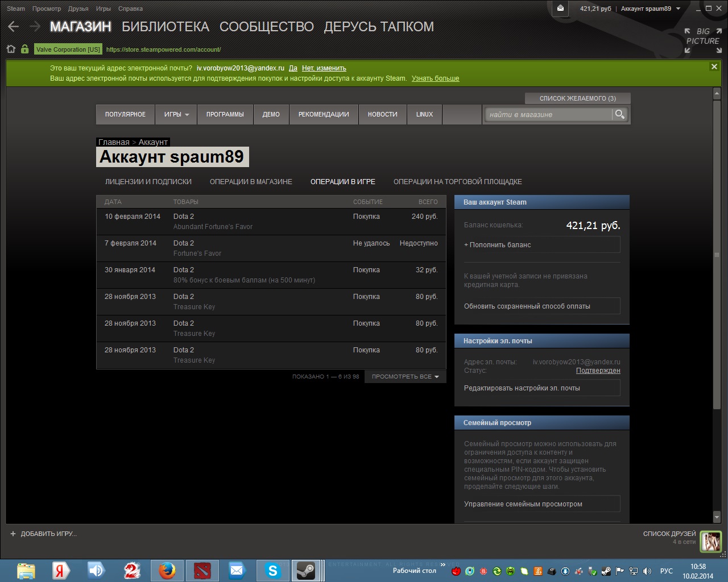Open the Аккаунт spaum89 dropdown
The image size is (728, 582).
coord(651,9)
